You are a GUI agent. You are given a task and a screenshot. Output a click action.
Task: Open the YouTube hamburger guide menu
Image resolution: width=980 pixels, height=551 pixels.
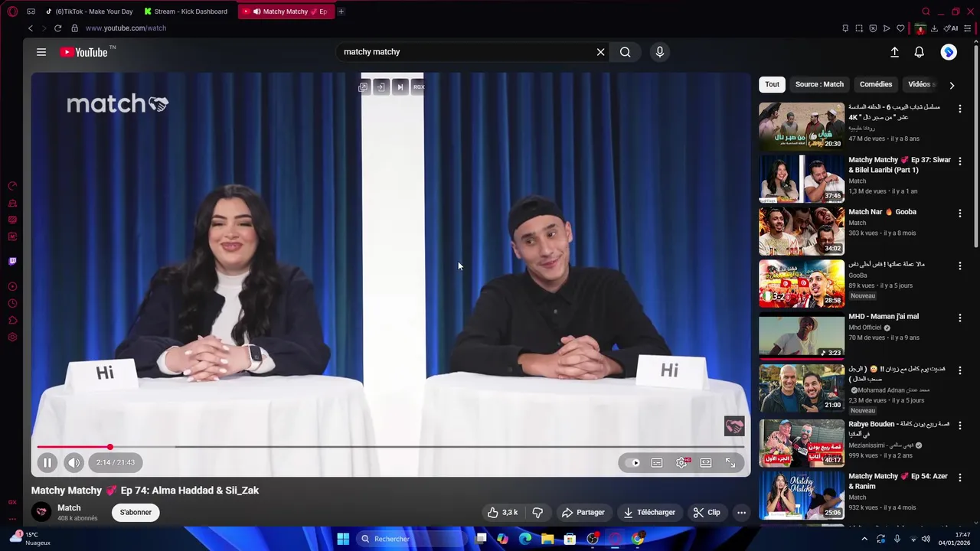click(41, 52)
